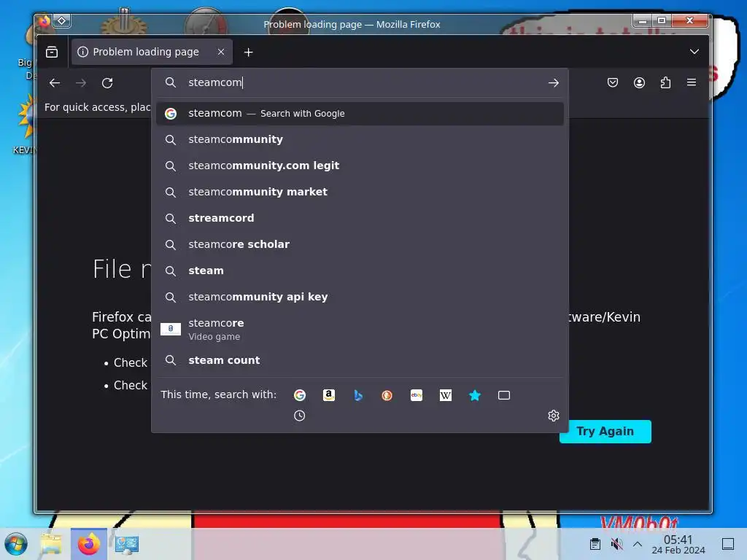Choose the 'steamcommunity' suggestion
Screen dimensions: 747x560
click(x=360, y=139)
